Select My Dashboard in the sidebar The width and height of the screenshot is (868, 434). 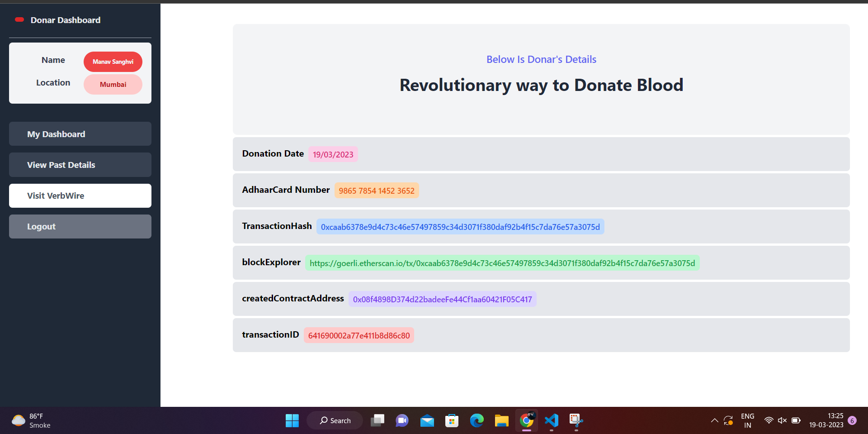point(80,134)
